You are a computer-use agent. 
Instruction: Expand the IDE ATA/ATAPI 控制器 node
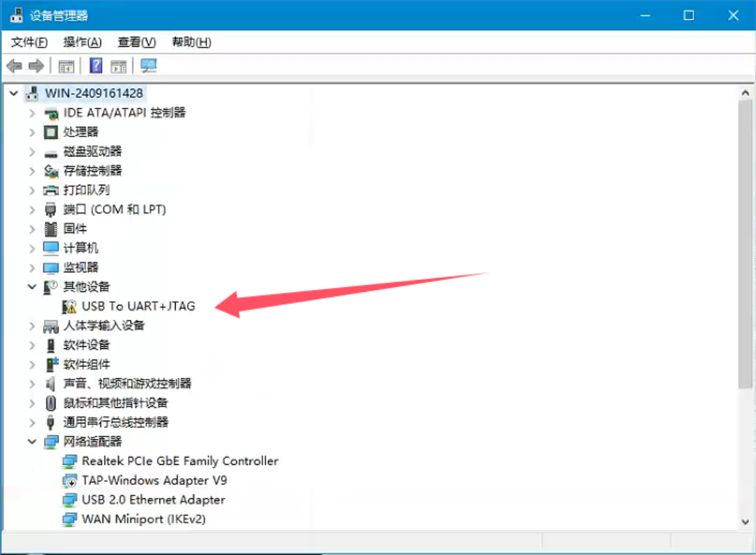click(x=32, y=113)
